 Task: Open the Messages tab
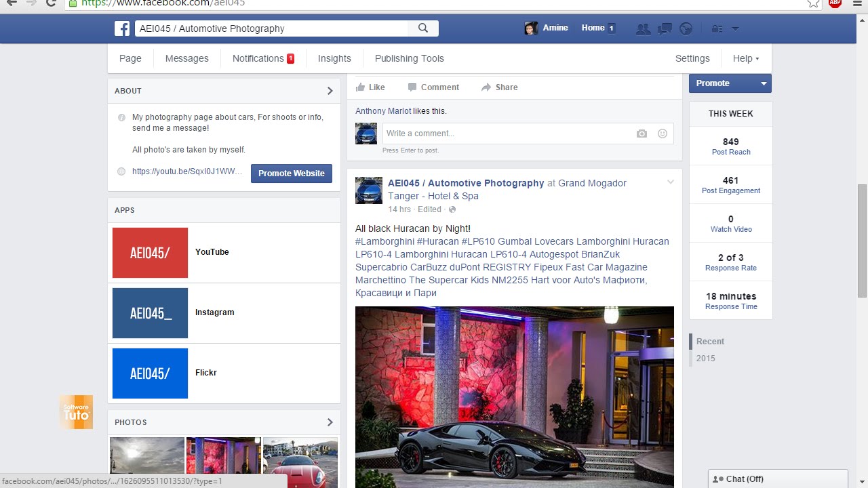[x=186, y=58]
